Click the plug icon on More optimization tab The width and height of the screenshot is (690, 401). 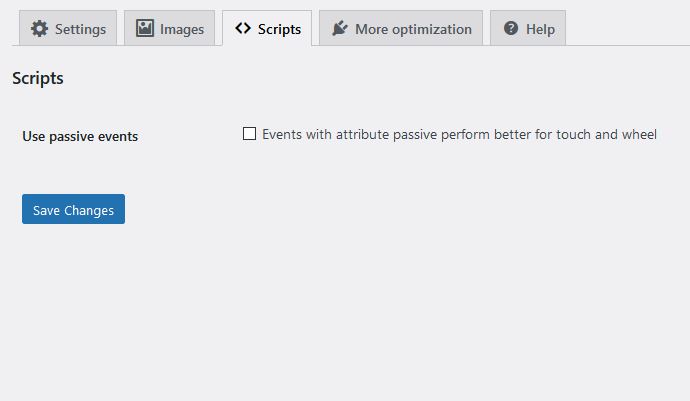[340, 28]
